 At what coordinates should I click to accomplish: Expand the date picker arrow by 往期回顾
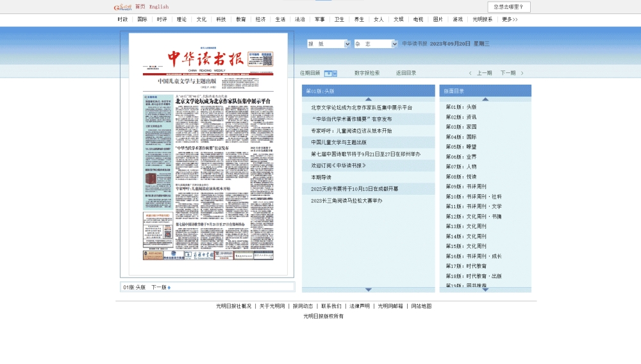click(335, 74)
